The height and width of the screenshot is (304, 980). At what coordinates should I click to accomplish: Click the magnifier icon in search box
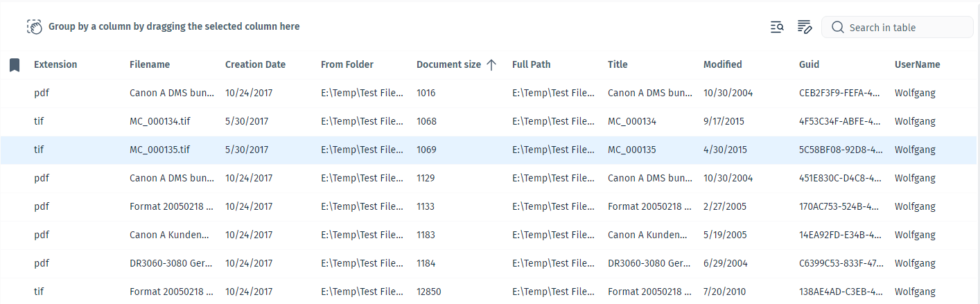[x=837, y=27]
